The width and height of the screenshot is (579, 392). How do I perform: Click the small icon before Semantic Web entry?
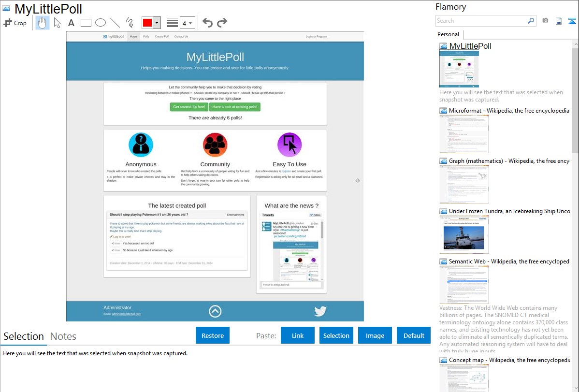[443, 261]
